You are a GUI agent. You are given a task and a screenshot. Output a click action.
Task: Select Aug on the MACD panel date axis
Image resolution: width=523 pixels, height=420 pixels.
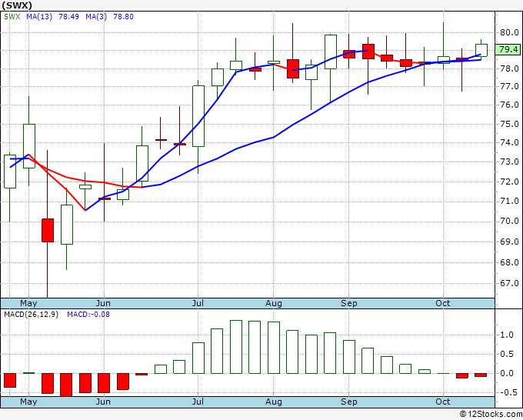pyautogui.click(x=274, y=402)
